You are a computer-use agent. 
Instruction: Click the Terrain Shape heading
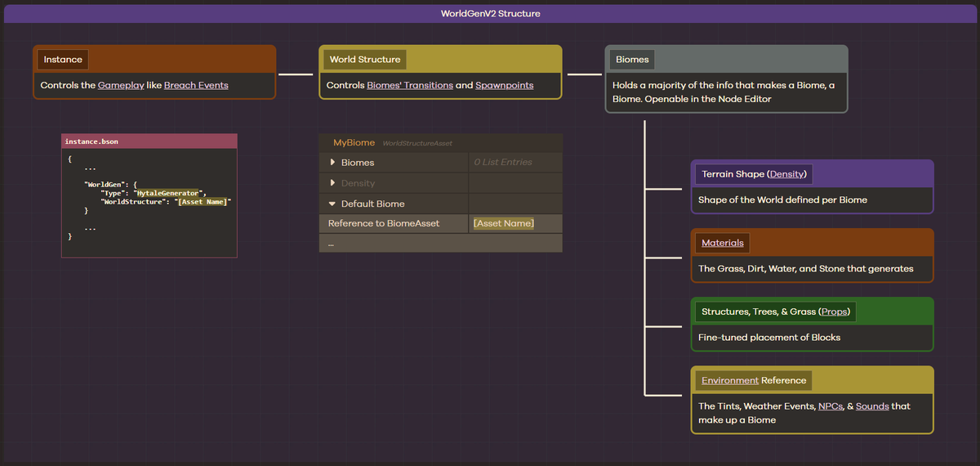754,174
